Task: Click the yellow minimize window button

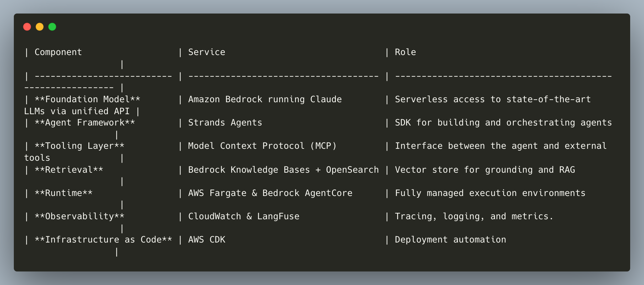Action: pos(40,27)
